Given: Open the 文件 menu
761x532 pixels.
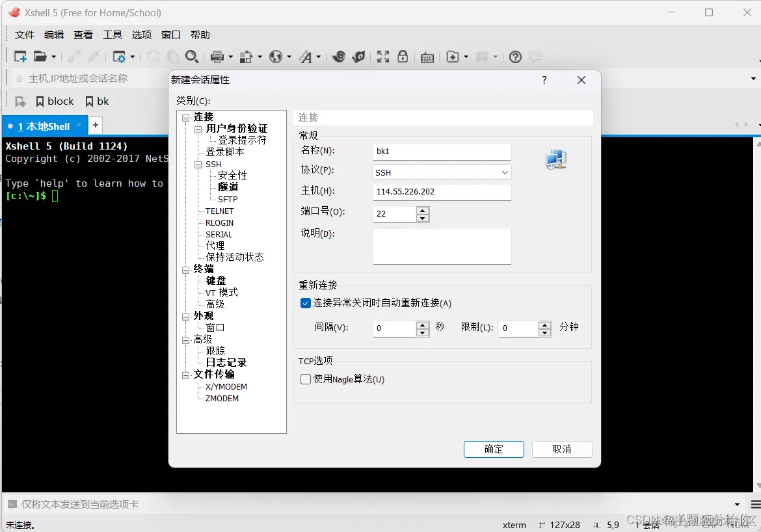Looking at the screenshot, I should 24,35.
